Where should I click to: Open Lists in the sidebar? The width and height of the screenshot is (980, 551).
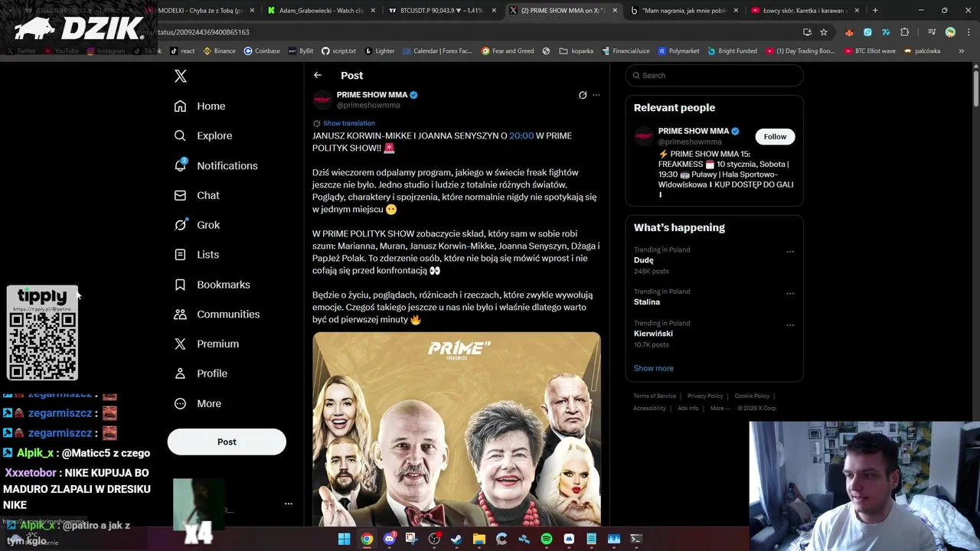coord(197,255)
